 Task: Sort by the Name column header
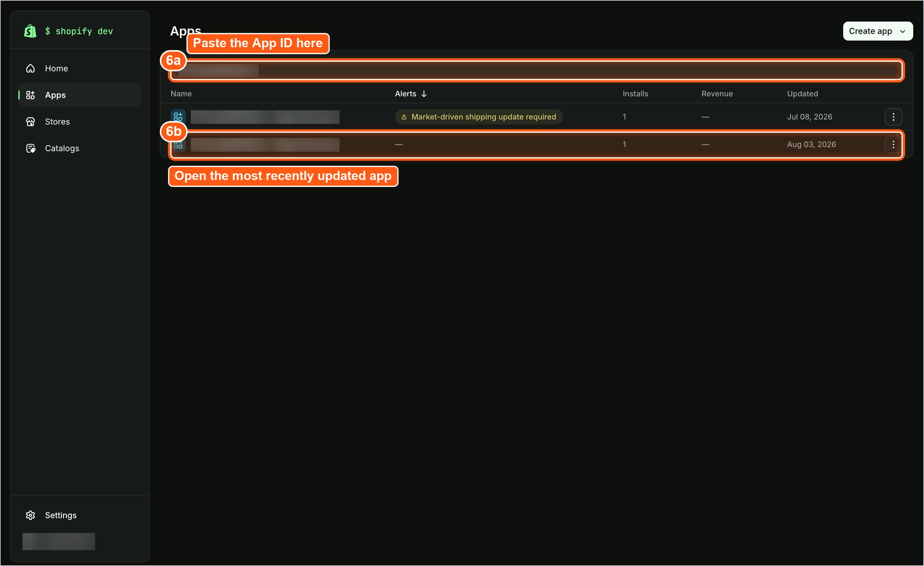[x=181, y=94]
